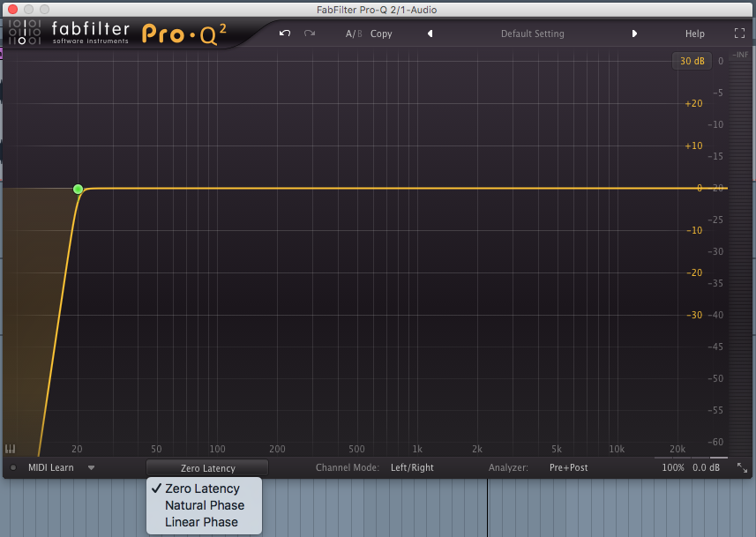Choose Linear Phase in the popup menu

point(204,522)
